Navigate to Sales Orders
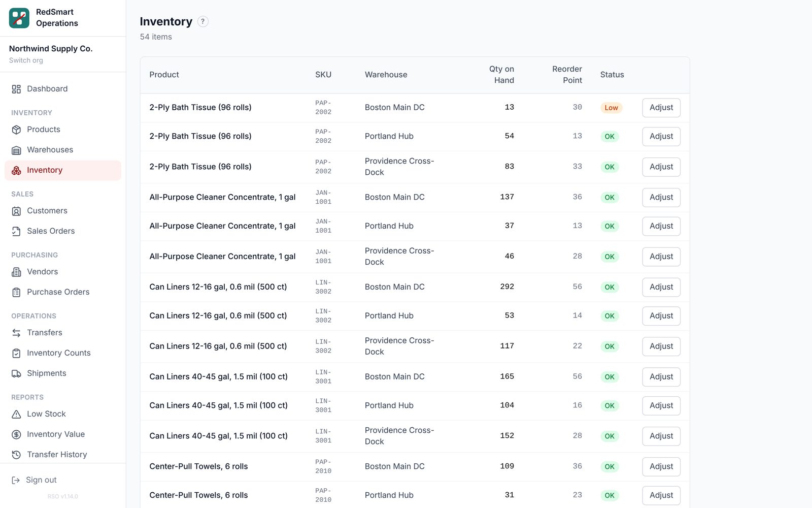The width and height of the screenshot is (812, 508). click(63, 231)
